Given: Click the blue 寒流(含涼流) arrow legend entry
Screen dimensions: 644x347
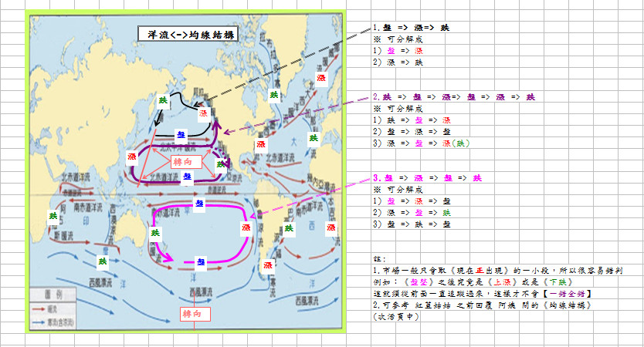Looking at the screenshot, I should point(53,323).
